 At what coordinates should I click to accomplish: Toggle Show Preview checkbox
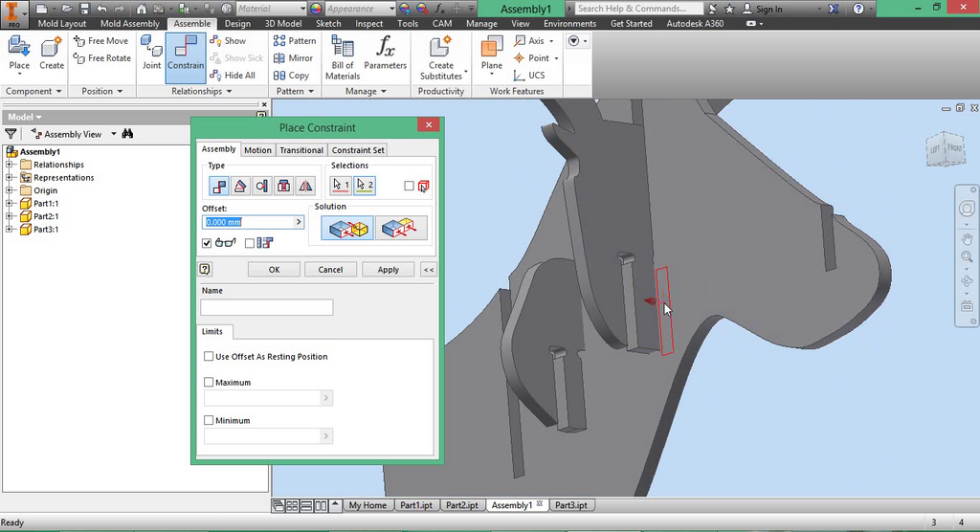click(x=207, y=243)
